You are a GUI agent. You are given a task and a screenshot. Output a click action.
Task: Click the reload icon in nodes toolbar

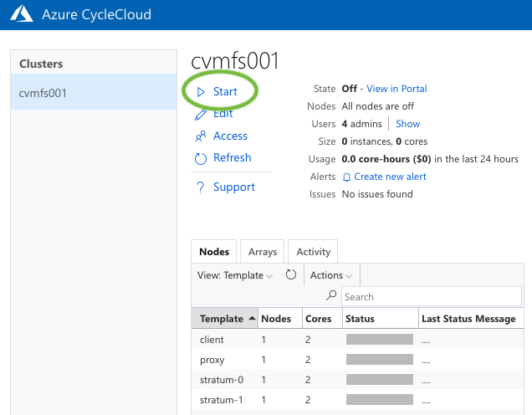[291, 275]
